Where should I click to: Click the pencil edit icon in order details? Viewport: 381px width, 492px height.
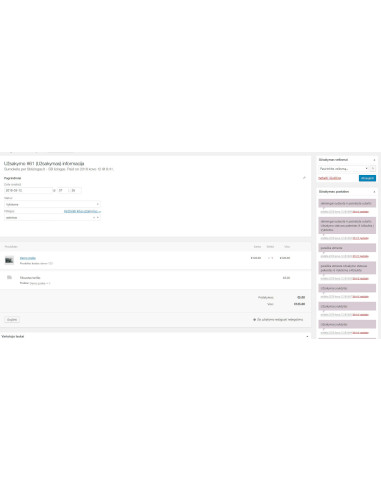coord(304,178)
